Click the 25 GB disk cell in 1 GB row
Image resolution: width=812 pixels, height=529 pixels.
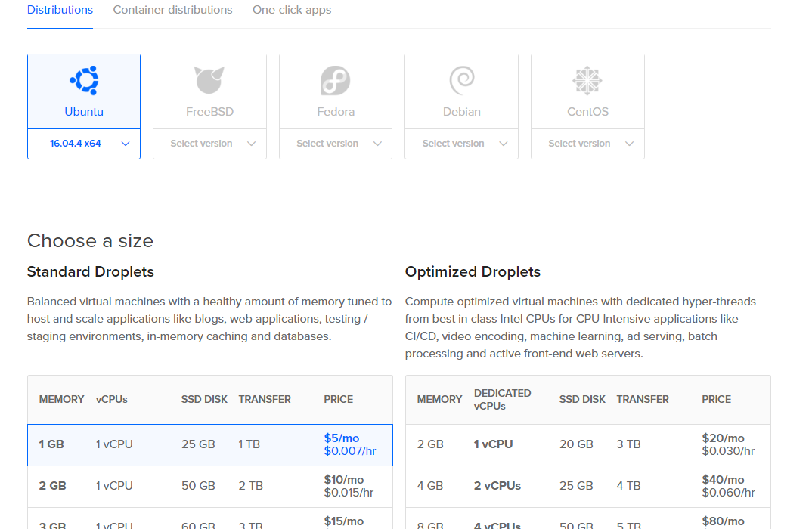click(x=198, y=444)
